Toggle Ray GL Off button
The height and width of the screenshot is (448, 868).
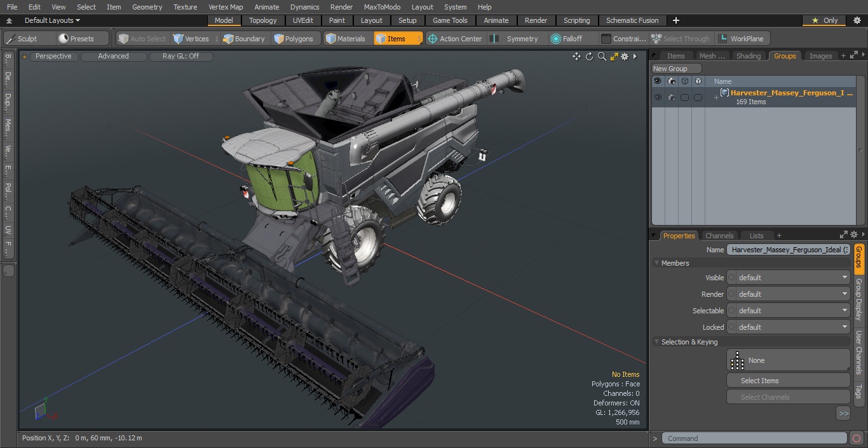click(x=180, y=56)
